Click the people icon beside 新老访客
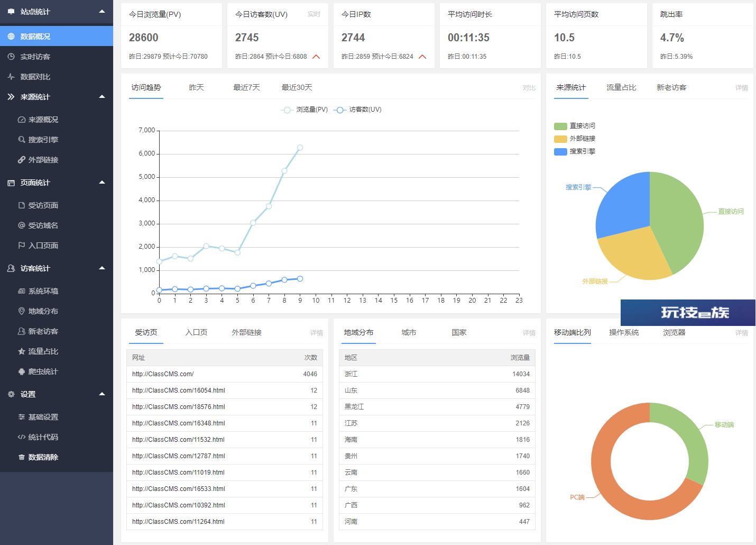756x545 pixels. pyautogui.click(x=22, y=331)
